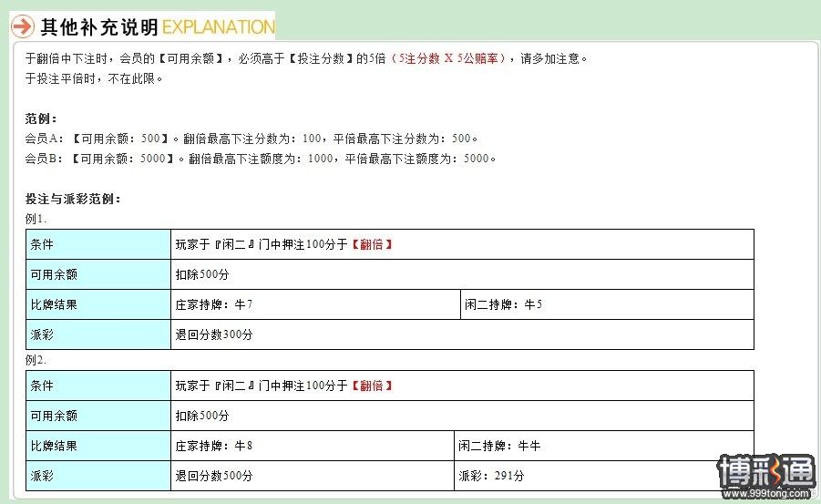Click the cell 闲二持牌: 牛牛
821x504 pixels.
pyautogui.click(x=604, y=446)
